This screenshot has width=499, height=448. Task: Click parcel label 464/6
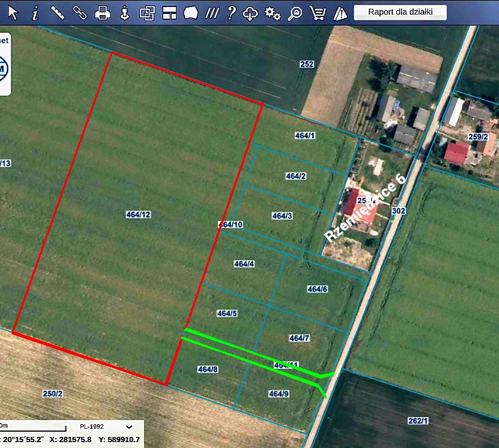point(317,289)
